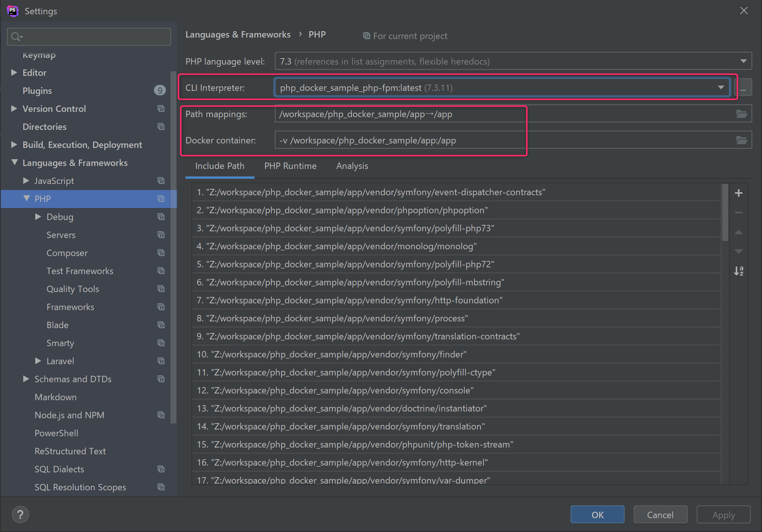
Task: Select Composer in the settings tree
Action: 67,253
